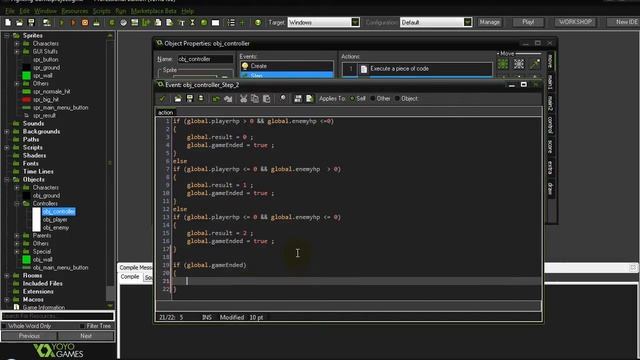Image resolution: width=640 pixels, height=360 pixels.
Task: Open the help icon beside Target
Action: 258,22
